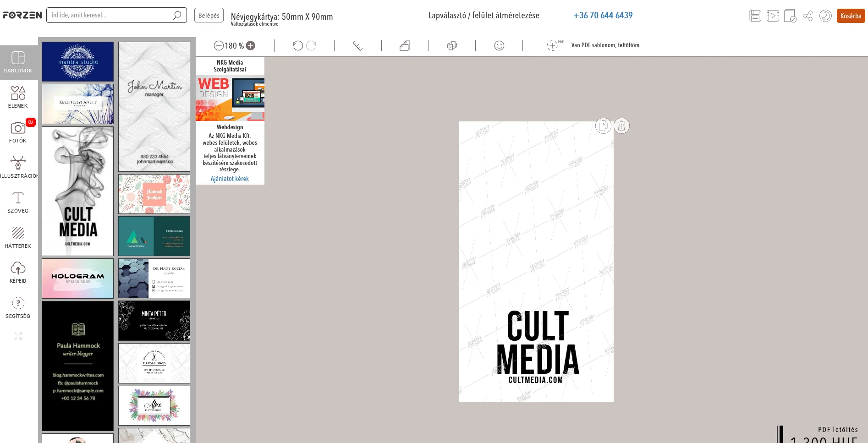Open the Elemek elements panel
The image size is (868, 443).
tap(18, 97)
